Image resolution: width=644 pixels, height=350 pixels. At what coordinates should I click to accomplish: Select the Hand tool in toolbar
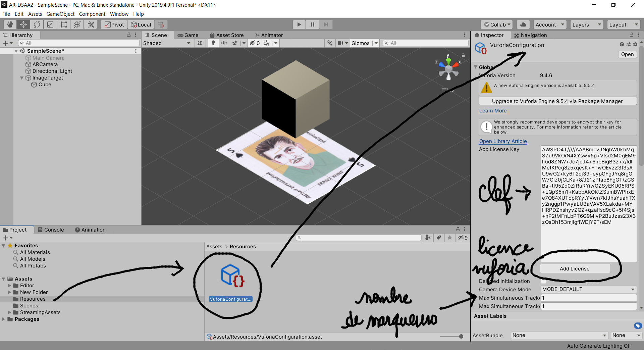pyautogui.click(x=10, y=24)
